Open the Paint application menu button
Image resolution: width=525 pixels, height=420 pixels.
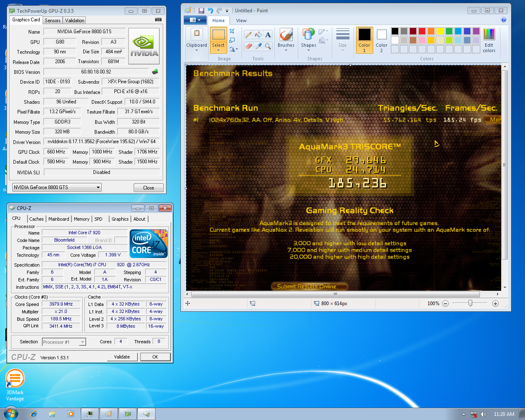[x=195, y=20]
